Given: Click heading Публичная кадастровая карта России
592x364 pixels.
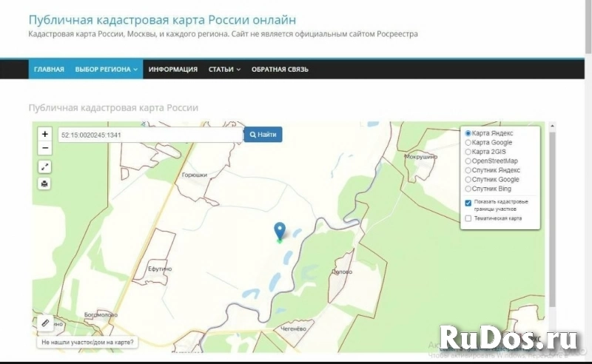Looking at the screenshot, I should tap(113, 107).
